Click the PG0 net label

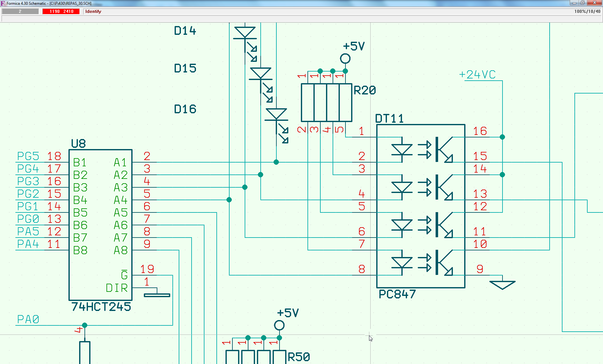click(28, 219)
